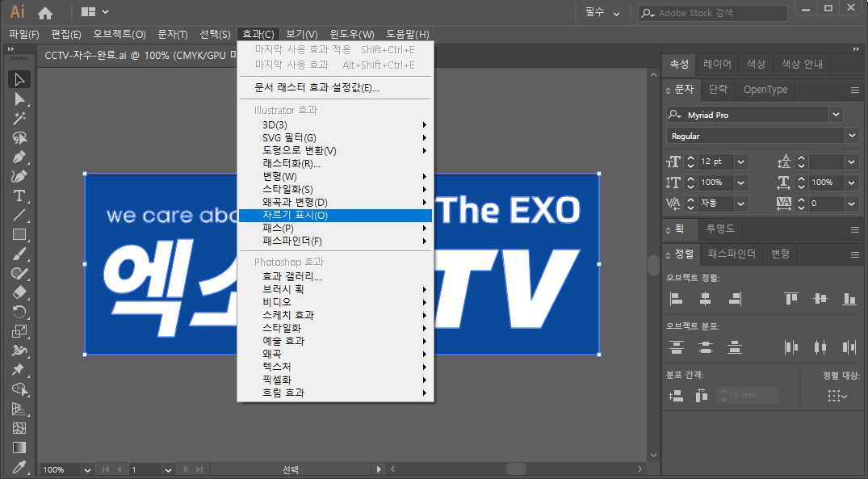Click the horizontal canvas scrollbar thumb
The width and height of the screenshot is (868, 479).
(x=516, y=469)
